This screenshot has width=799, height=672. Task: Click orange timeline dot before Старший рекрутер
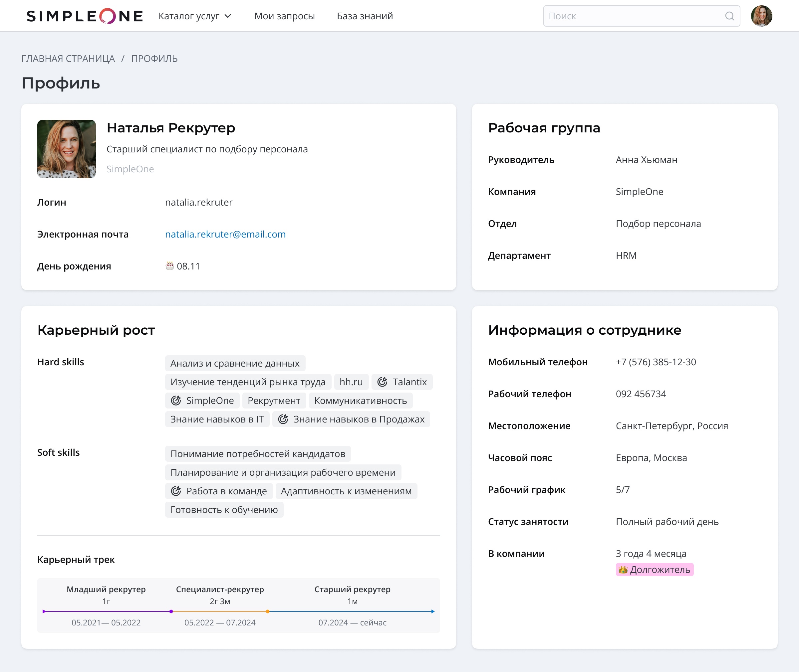point(268,611)
